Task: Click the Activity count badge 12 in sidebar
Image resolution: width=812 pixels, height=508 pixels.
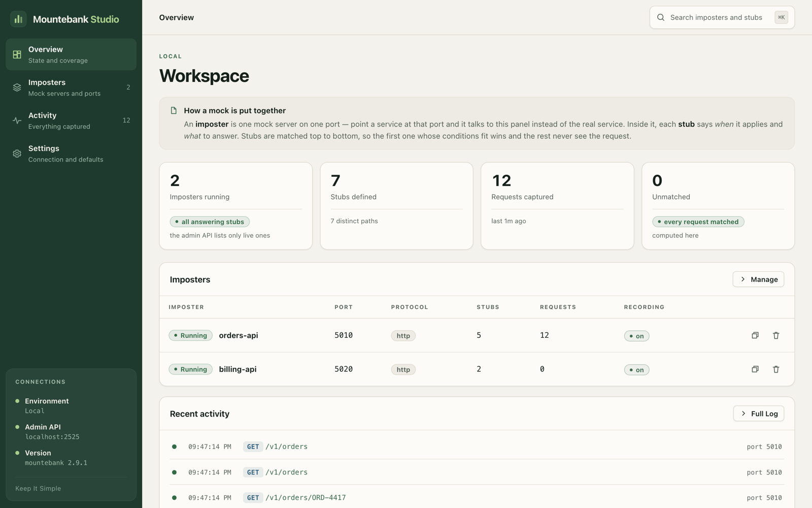Action: click(x=126, y=120)
